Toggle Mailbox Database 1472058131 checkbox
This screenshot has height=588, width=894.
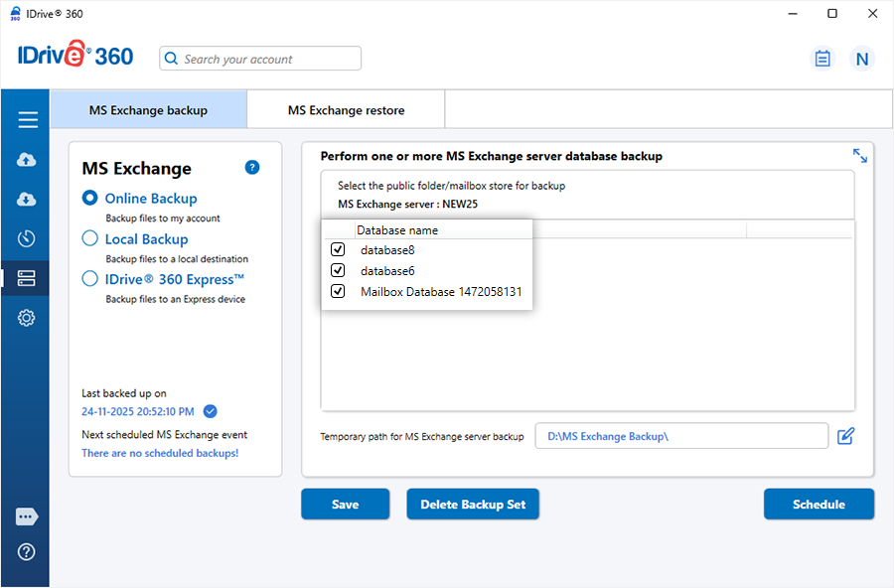click(x=338, y=292)
